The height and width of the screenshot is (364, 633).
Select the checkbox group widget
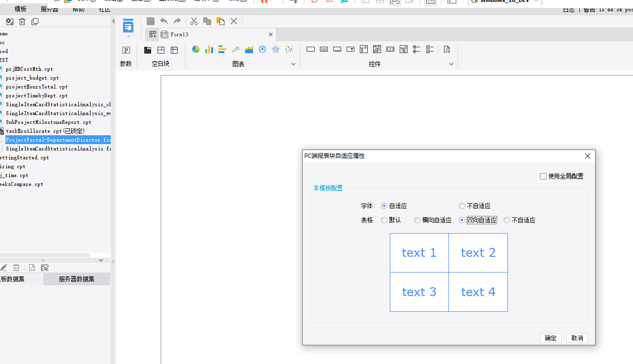430,49
